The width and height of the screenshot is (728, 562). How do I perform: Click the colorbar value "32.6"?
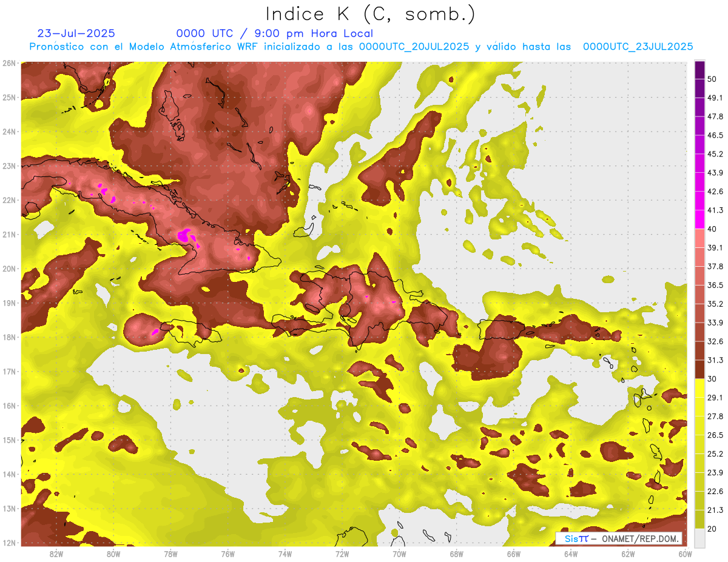715,341
